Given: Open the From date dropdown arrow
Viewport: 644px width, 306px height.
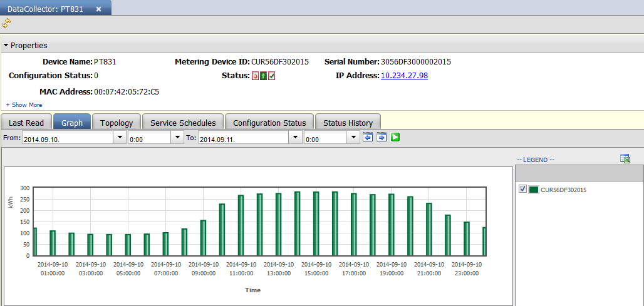Looking at the screenshot, I should (120, 138).
